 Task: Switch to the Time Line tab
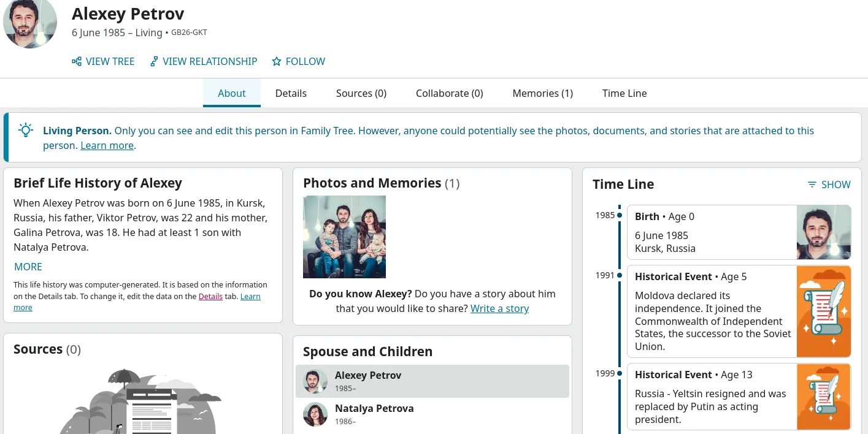click(624, 93)
